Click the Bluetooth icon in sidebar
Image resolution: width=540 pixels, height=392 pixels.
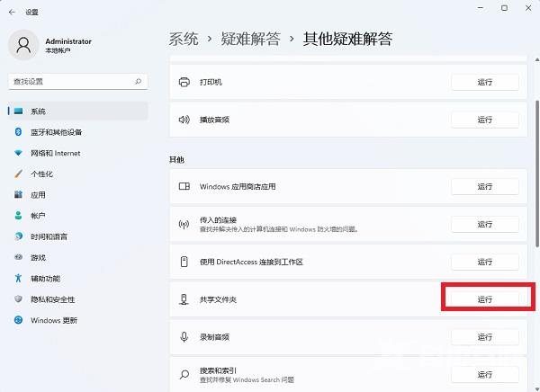[18, 132]
